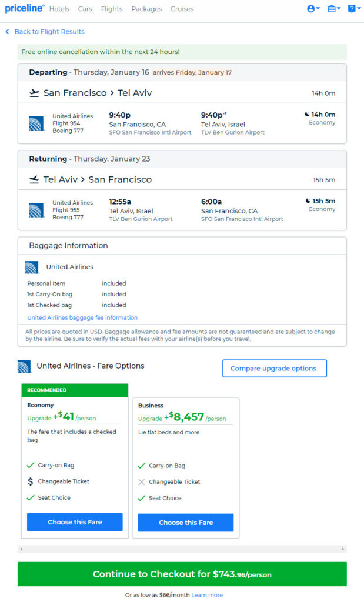Choose the Economy fare
The width and height of the screenshot is (364, 602).
75,522
